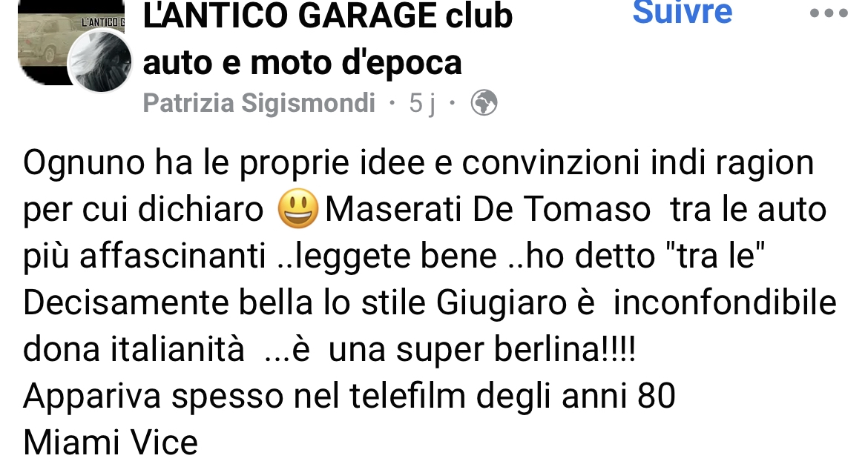The image size is (868, 467).
Task: Click the smiling face emoji in post
Action: pos(297,209)
